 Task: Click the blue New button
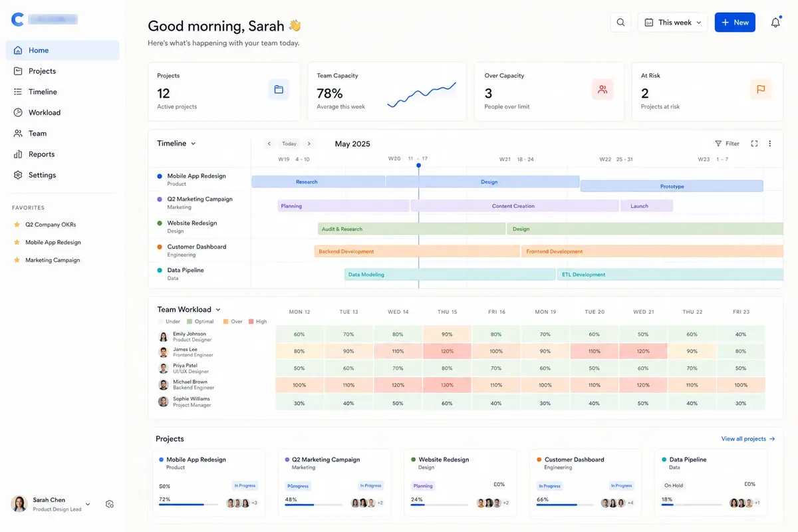(x=735, y=22)
